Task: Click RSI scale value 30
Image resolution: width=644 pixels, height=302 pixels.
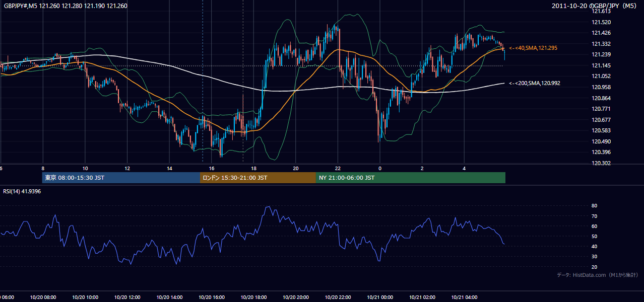Action: [594, 257]
